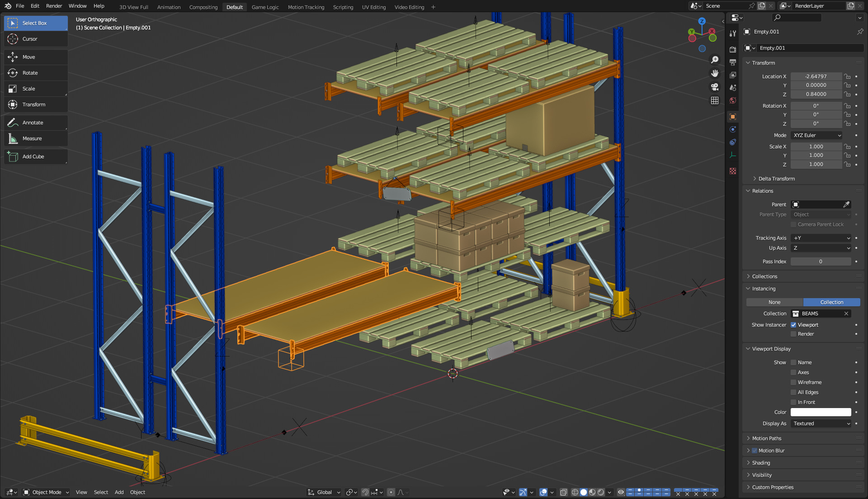This screenshot has height=499, width=868.
Task: Open the Object Mode dropdown
Action: point(46,492)
